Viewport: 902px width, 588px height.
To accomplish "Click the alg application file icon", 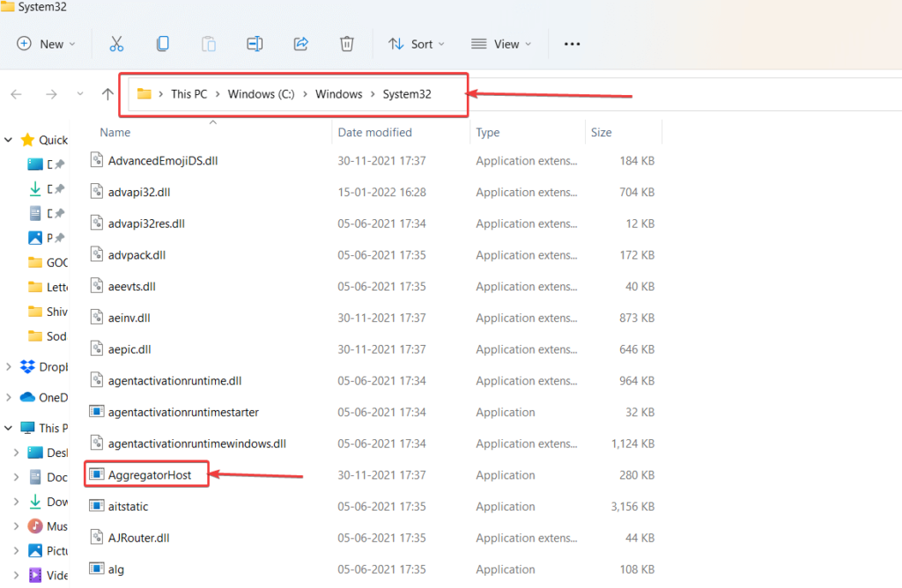I will tap(97, 569).
